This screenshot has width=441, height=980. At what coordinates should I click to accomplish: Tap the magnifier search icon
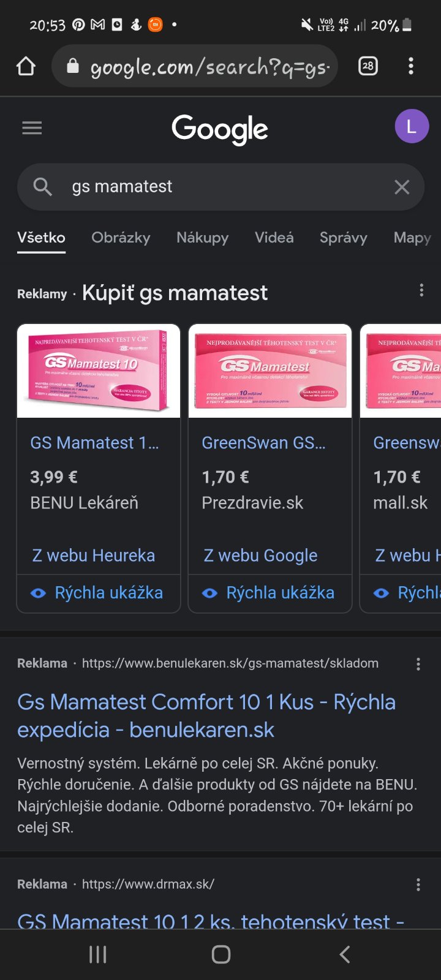tap(42, 187)
